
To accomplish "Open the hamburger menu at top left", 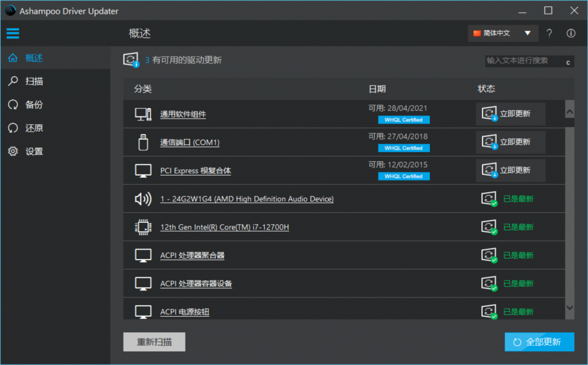I will pyautogui.click(x=13, y=33).
